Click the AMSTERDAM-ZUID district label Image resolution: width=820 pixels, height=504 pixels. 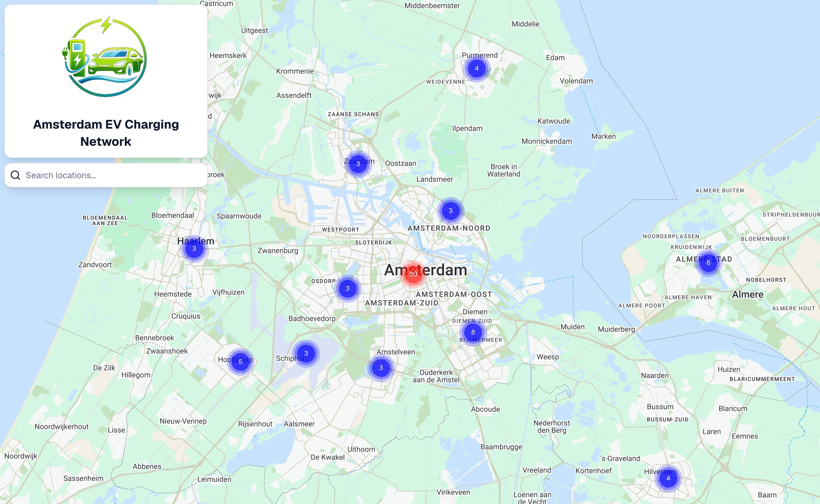click(402, 303)
